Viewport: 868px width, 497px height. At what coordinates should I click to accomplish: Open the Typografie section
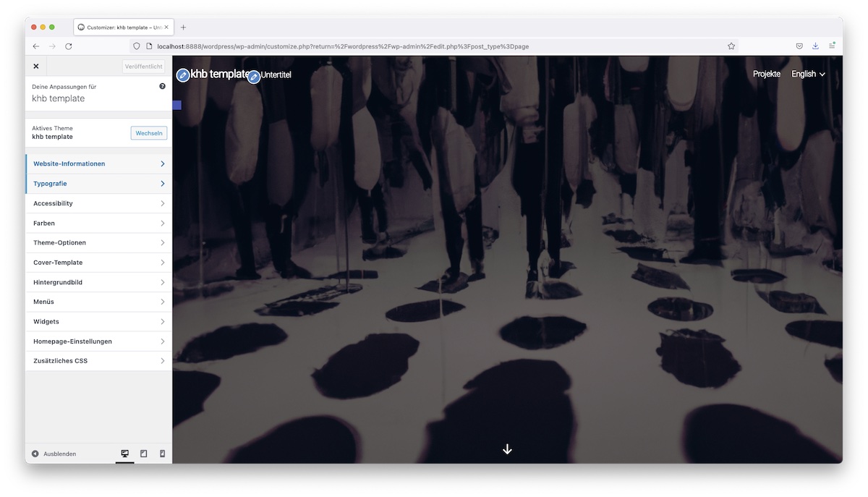point(99,184)
